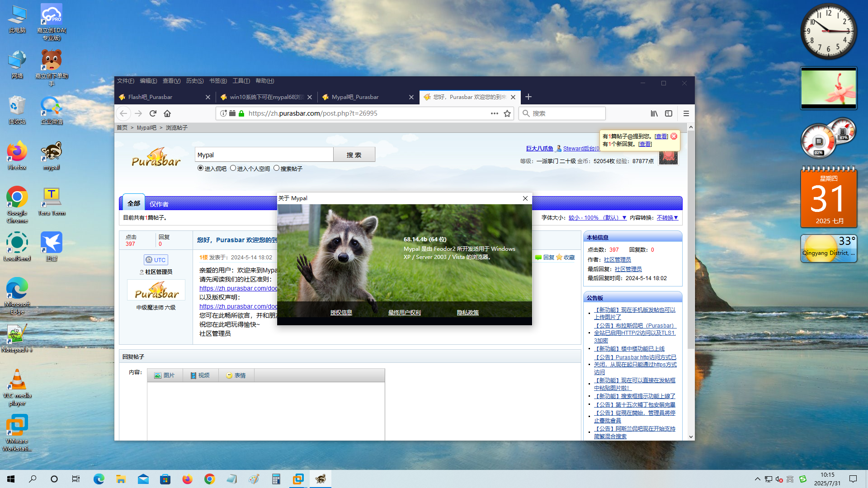Select the 进入个人空间 radio button
The image size is (868, 488).
tap(233, 168)
